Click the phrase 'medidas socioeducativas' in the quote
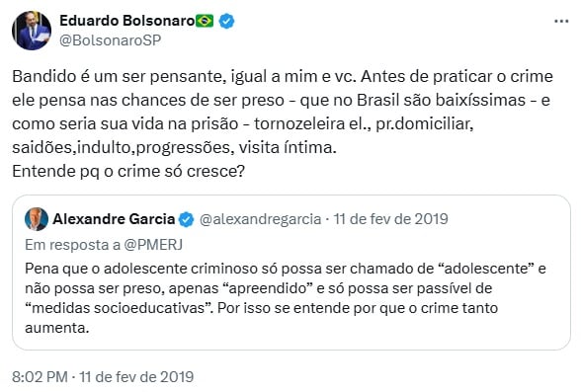 coord(119,308)
